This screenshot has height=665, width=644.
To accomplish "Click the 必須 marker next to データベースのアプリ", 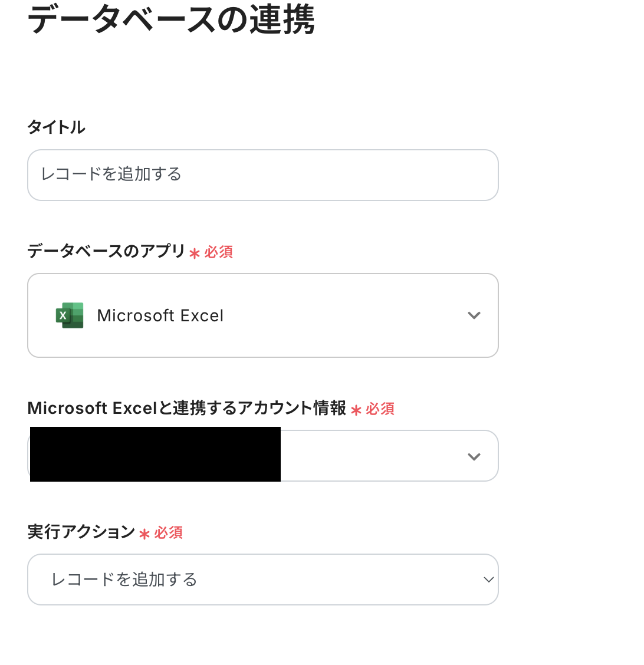I will tap(219, 252).
